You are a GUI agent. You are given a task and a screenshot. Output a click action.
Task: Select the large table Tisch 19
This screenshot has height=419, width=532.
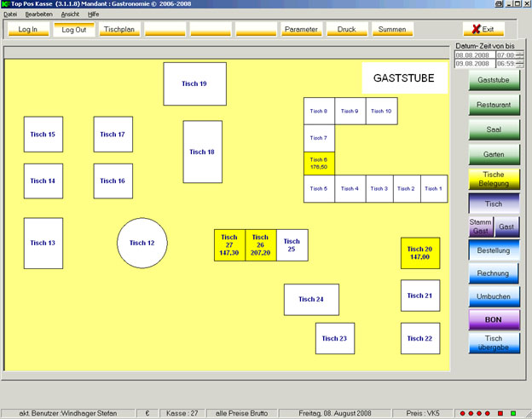tap(194, 84)
